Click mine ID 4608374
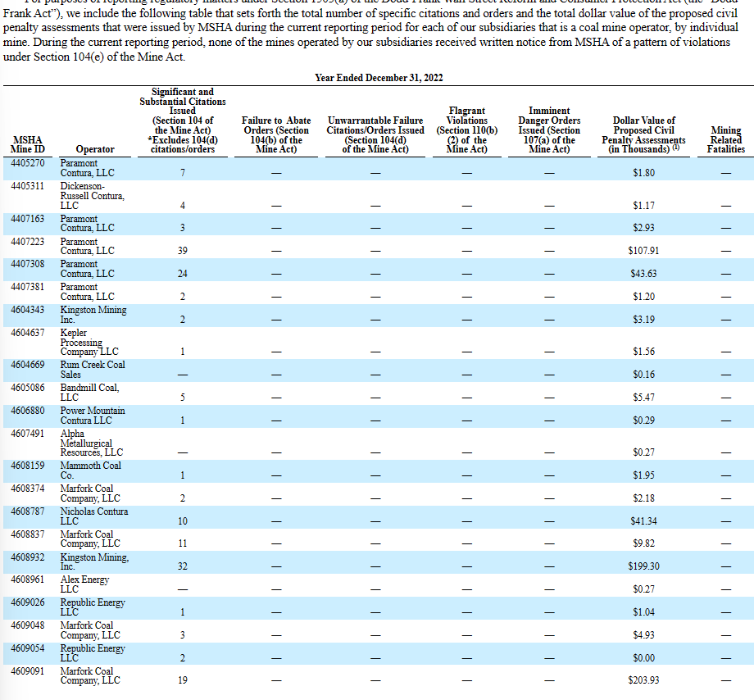754x700 pixels. 27,489
